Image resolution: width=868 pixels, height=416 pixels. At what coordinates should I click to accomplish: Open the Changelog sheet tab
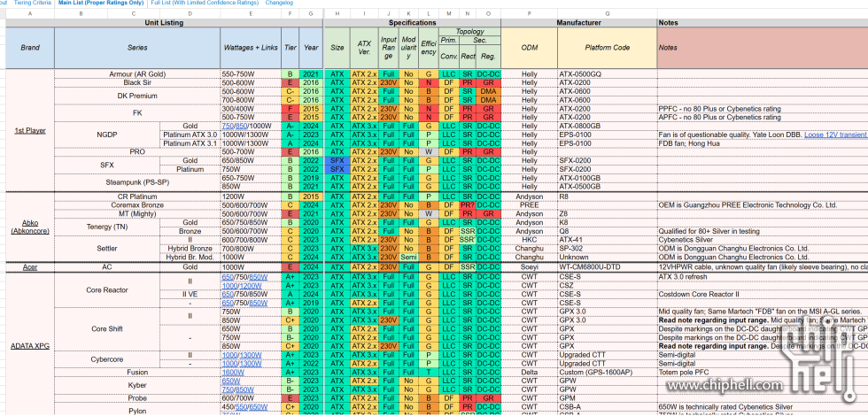pos(280,4)
